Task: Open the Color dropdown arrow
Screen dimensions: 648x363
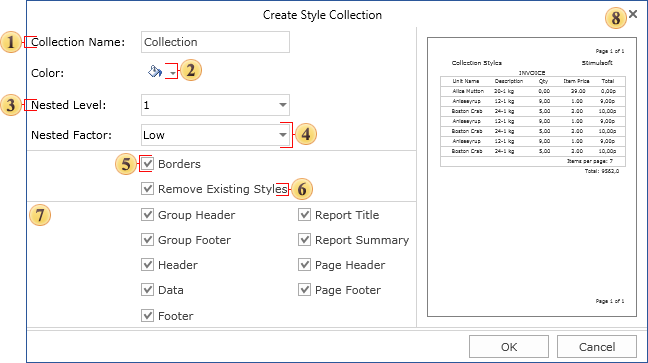Action: click(x=172, y=73)
